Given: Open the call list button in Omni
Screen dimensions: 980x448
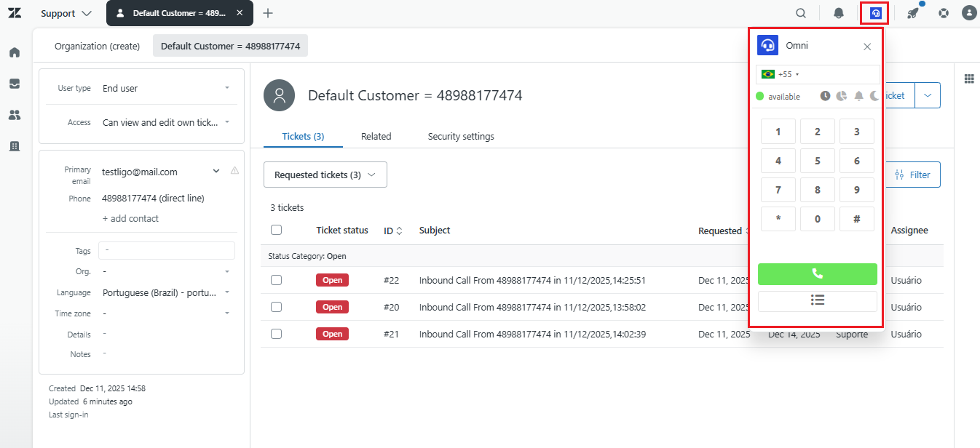Looking at the screenshot, I should tap(818, 300).
